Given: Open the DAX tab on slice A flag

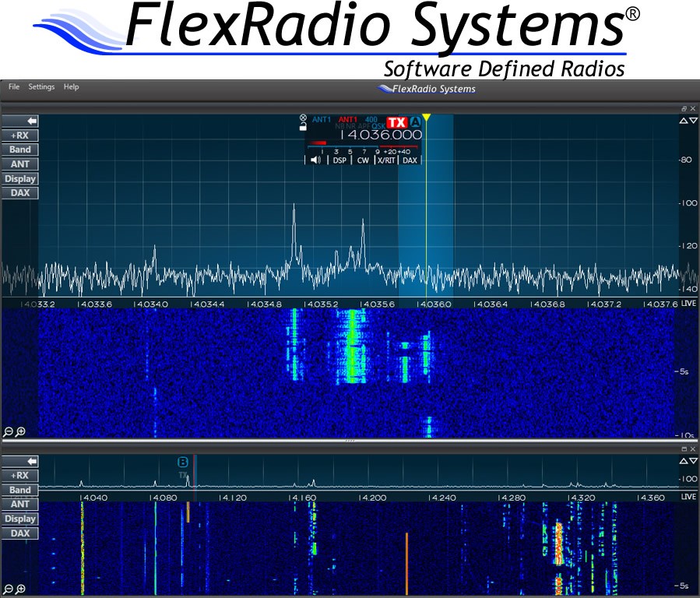Looking at the screenshot, I should pyautogui.click(x=410, y=160).
